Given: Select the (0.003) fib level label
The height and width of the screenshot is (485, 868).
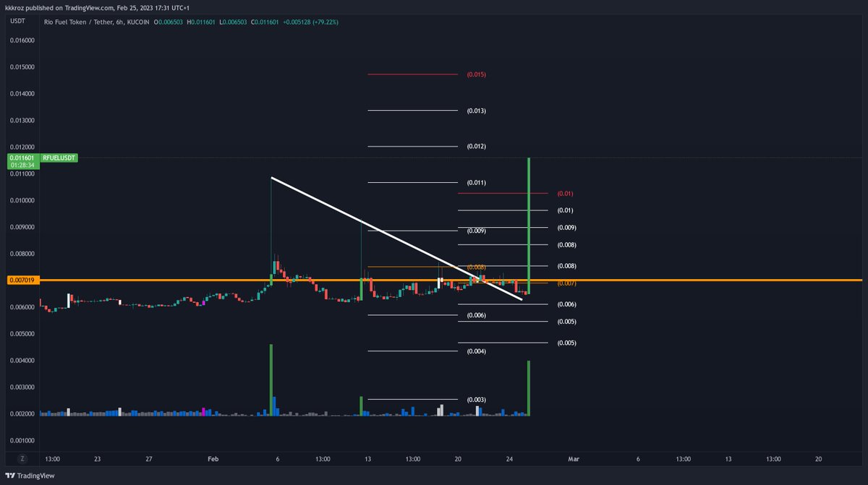Looking at the screenshot, I should [476, 400].
